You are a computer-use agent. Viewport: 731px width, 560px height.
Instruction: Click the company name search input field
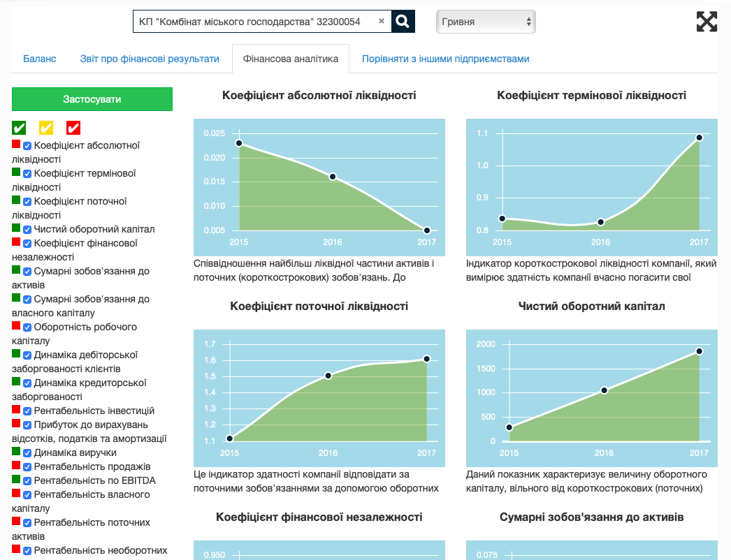(255, 22)
